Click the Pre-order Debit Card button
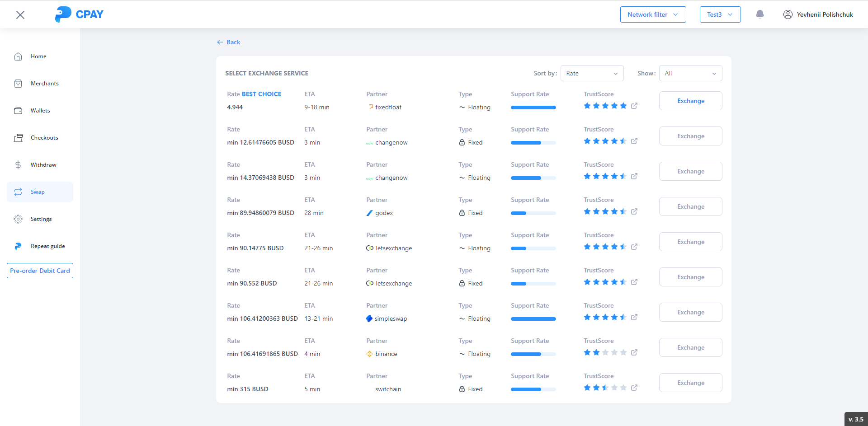Screen dimensions: 868x426 [x=40, y=271]
